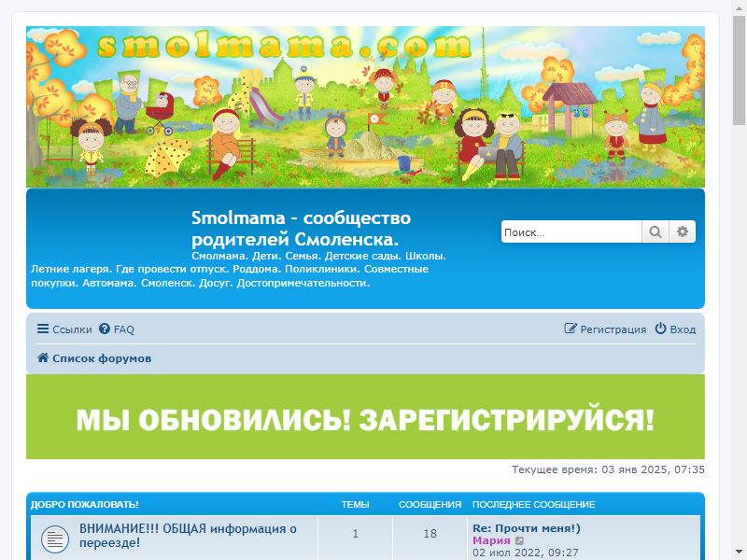Open the forum read-status icon for ВНИМАНИЕ row
Viewport: 747px width, 560px height.
tap(55, 539)
